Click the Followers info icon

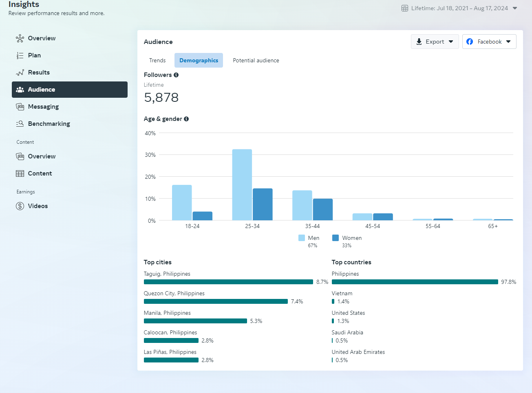[x=176, y=75]
